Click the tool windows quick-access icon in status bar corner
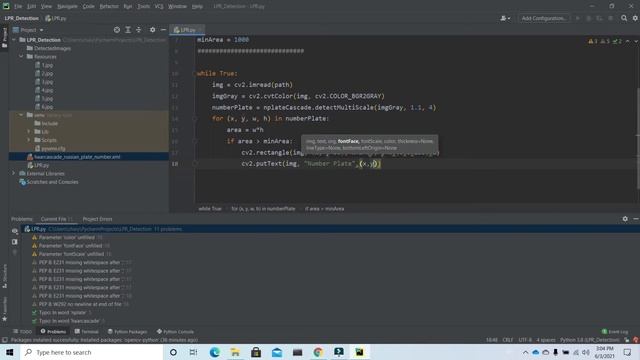This screenshot has width=640, height=360. 4,340
